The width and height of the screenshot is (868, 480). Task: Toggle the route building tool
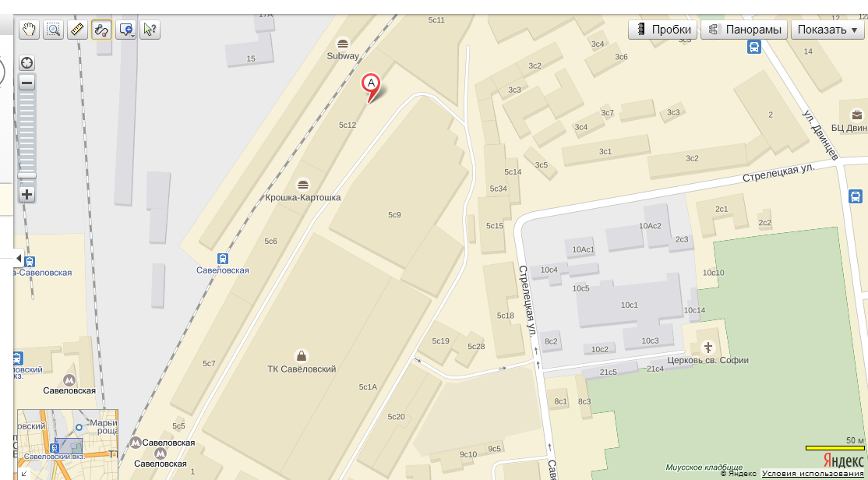pyautogui.click(x=102, y=30)
